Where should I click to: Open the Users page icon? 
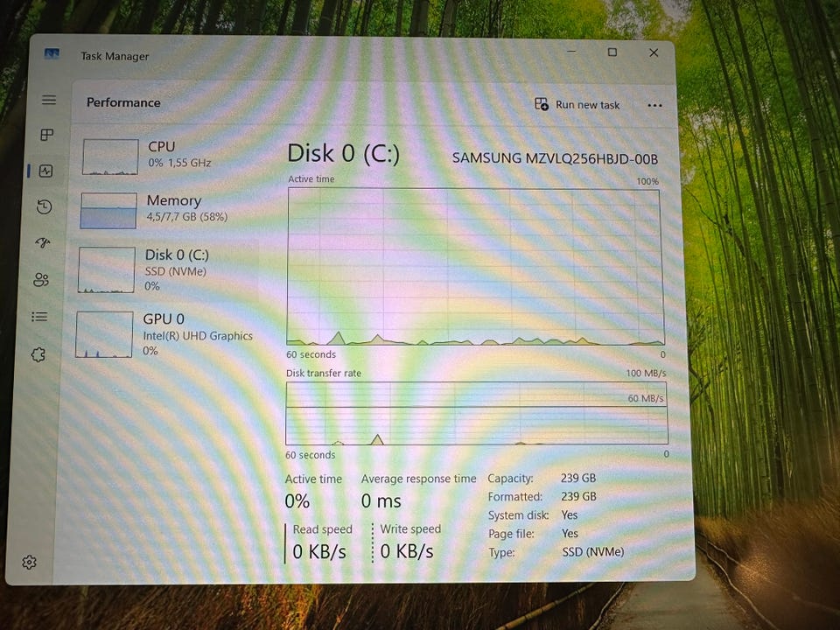41,279
